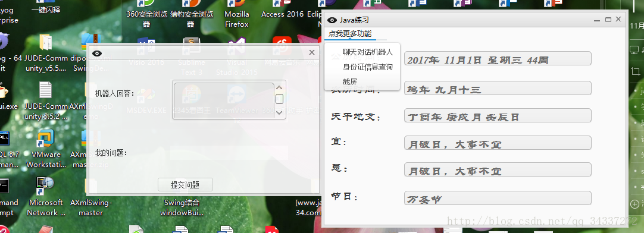Screen dimensions: 644x233
Task: Select the JUDE-Community_v5.5 zipped folder icon
Action: coord(46,53)
